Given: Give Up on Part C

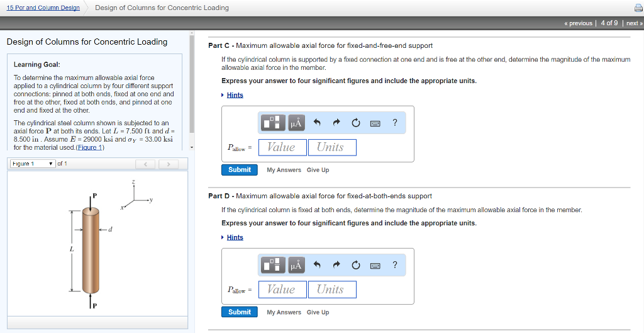Looking at the screenshot, I should point(318,170).
